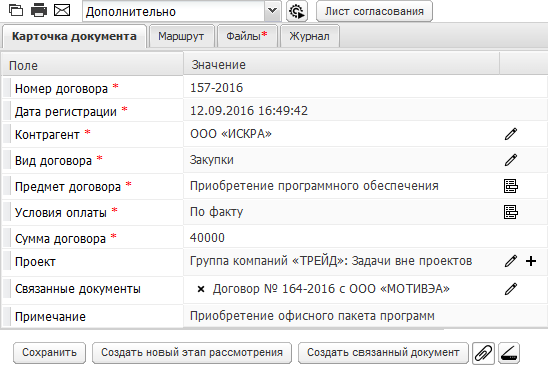Click contract number value 157-2016
Image resolution: width=548 pixels, height=376 pixels.
[216, 88]
